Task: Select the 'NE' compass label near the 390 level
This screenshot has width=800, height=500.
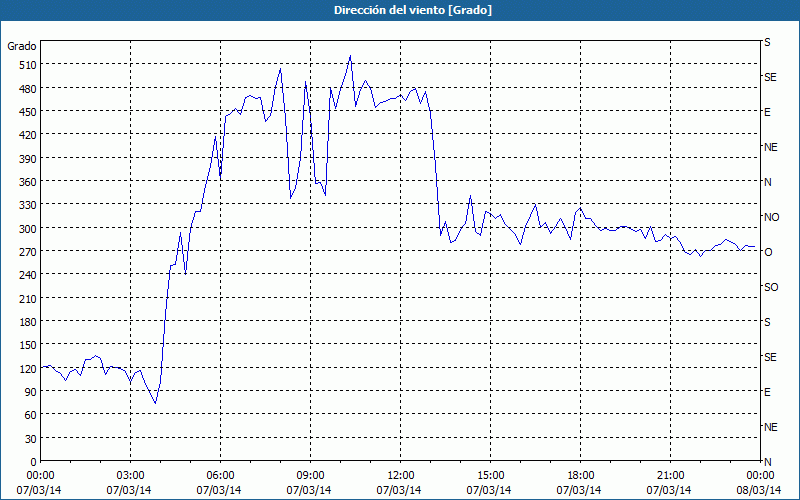Action: point(770,147)
